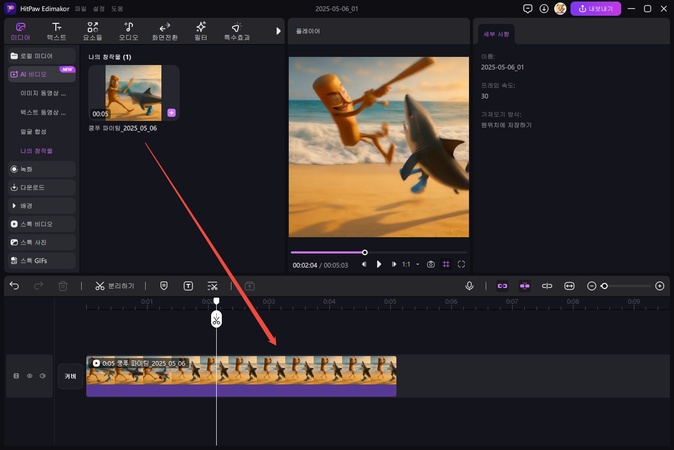The height and width of the screenshot is (450, 674).
Task: Click the 커버 (Cover) button on the track
Action: (70, 376)
